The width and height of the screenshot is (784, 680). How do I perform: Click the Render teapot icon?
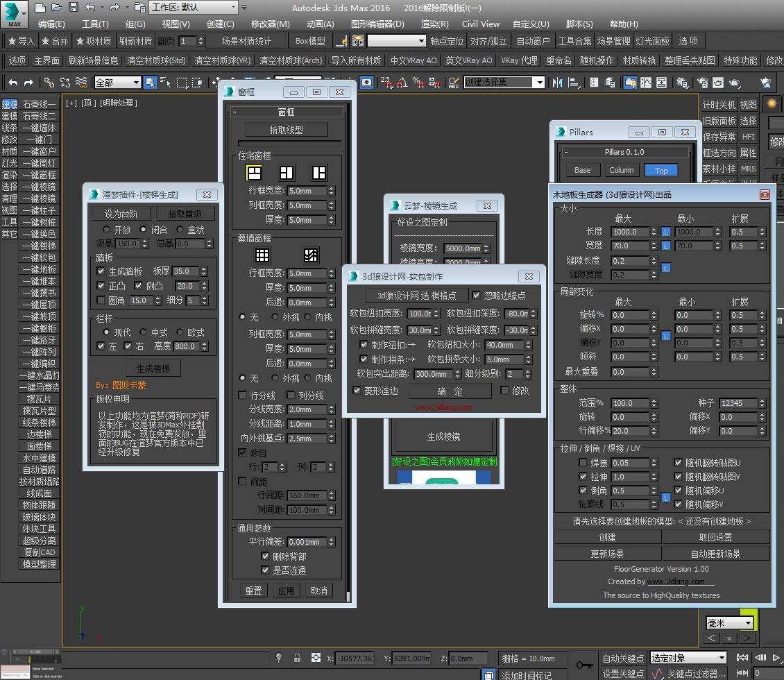tap(734, 83)
